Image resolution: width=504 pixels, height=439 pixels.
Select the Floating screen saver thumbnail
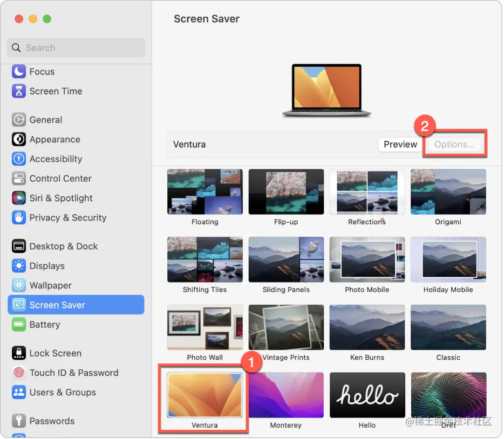(x=205, y=191)
